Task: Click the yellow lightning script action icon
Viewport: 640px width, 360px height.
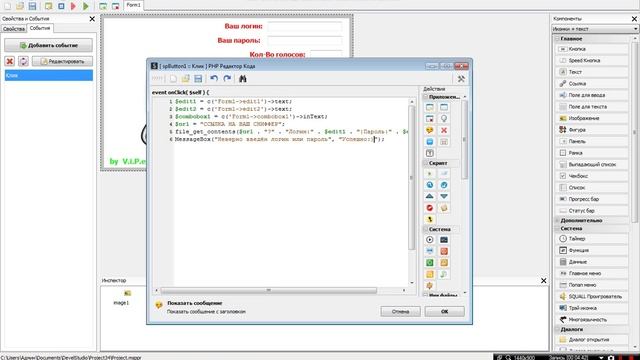Action: click(429, 219)
